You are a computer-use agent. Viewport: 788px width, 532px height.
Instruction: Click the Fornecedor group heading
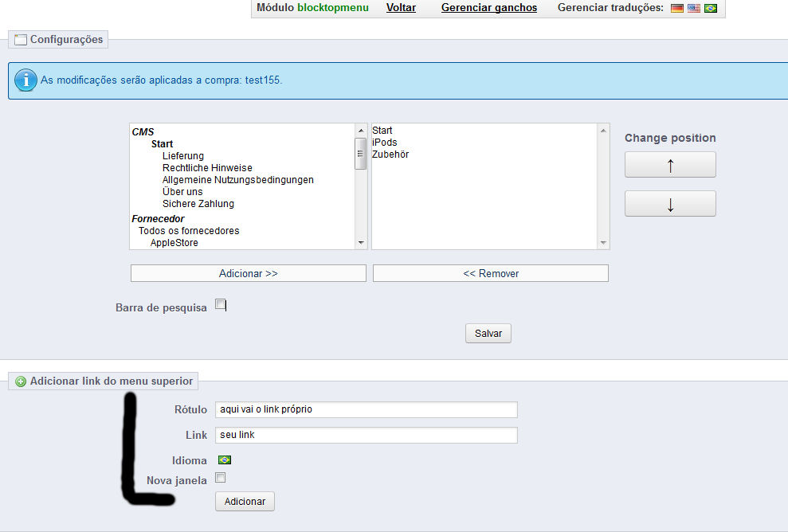(x=158, y=218)
